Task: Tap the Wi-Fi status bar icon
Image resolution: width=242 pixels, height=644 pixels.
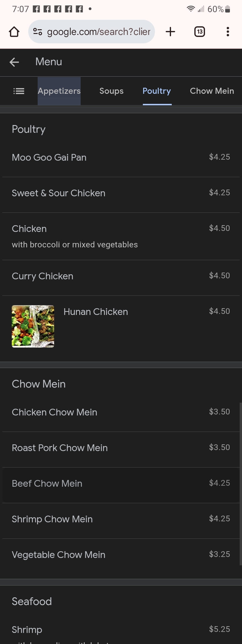Action: pos(191,9)
